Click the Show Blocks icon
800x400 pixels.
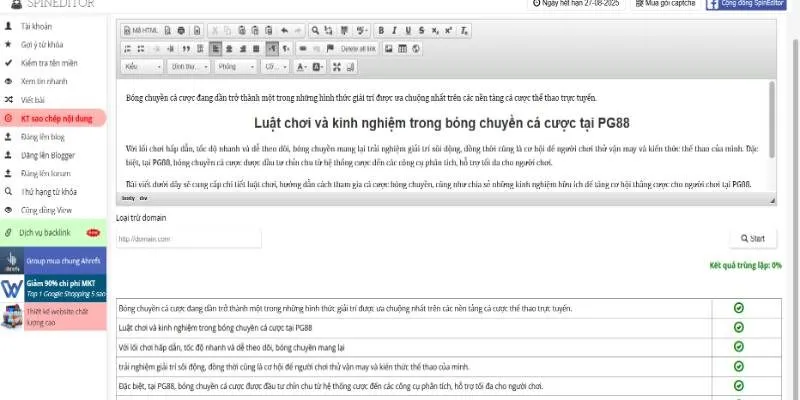(350, 67)
